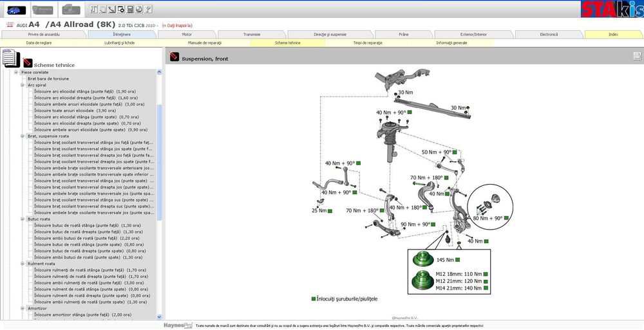
Task: Select 'Lubrifianţi şi lichide' sub-tab
Action: [120, 42]
